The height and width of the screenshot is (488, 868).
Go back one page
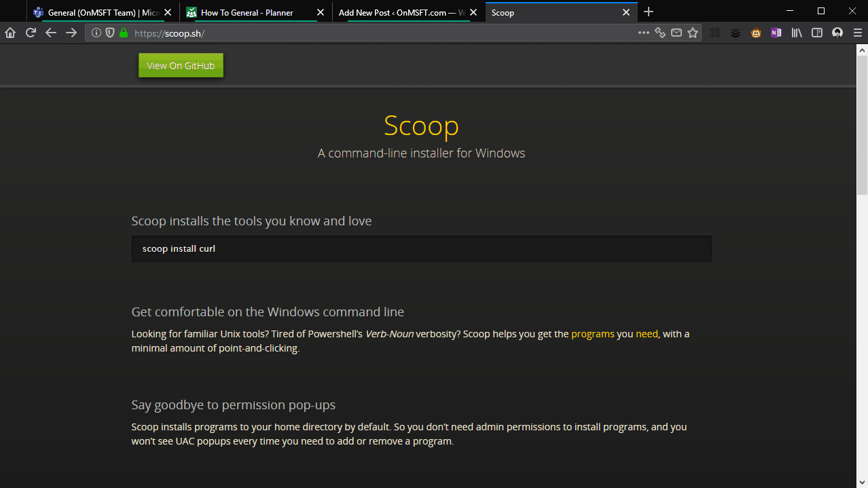click(x=51, y=33)
